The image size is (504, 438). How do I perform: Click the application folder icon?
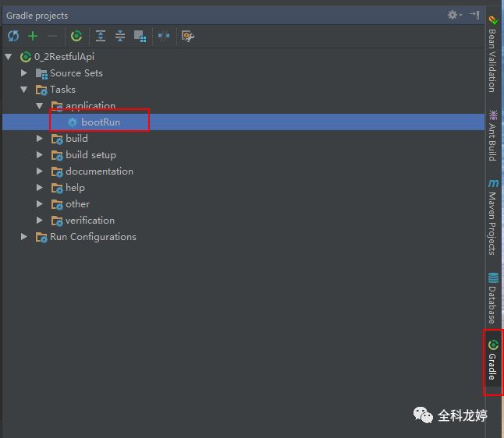tap(57, 106)
